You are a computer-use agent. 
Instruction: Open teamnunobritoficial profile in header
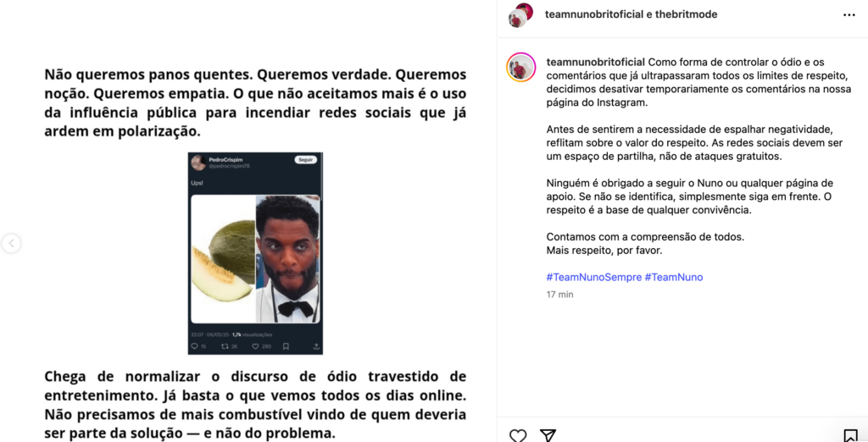(594, 14)
